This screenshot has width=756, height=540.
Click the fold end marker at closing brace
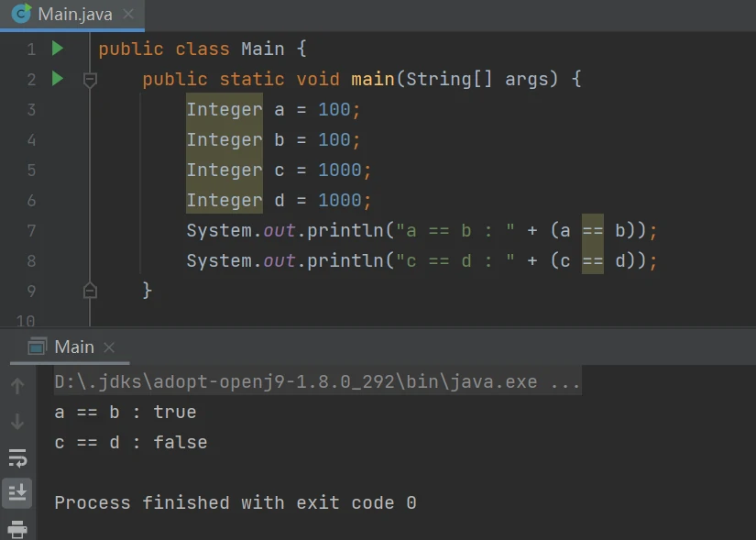[x=90, y=291]
